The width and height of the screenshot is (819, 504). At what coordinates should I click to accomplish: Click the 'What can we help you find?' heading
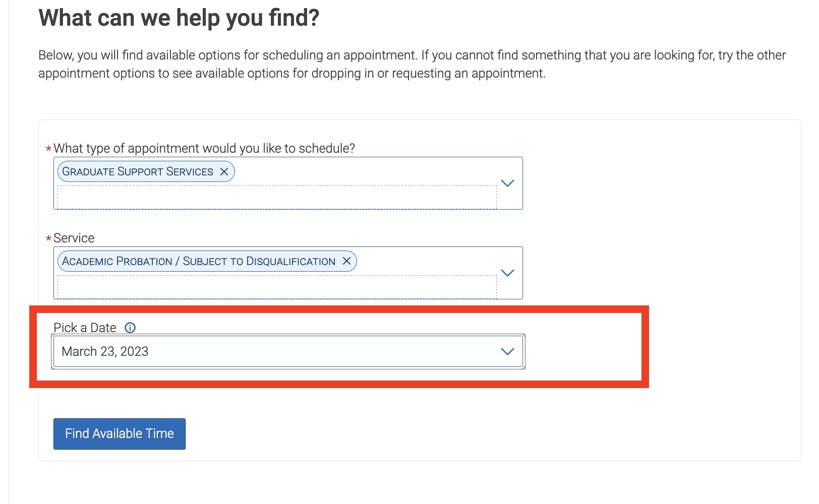point(179,18)
